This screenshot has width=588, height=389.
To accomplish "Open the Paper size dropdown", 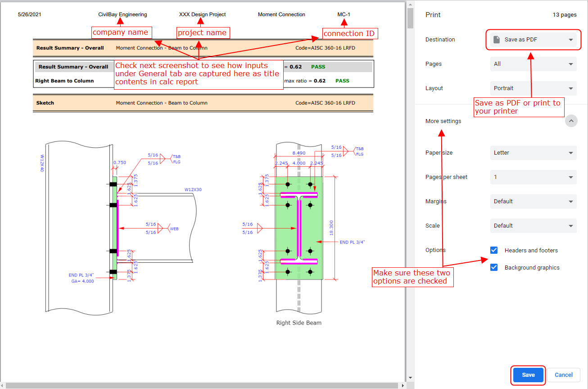I will pyautogui.click(x=533, y=153).
